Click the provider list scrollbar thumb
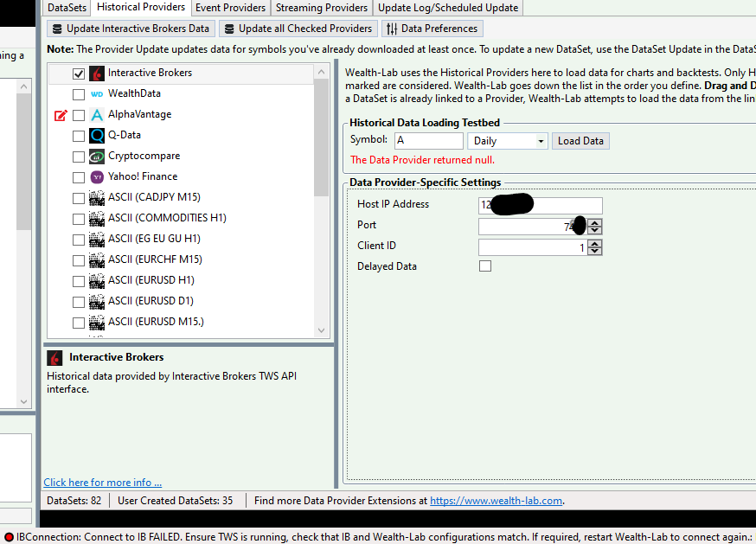 point(321,138)
